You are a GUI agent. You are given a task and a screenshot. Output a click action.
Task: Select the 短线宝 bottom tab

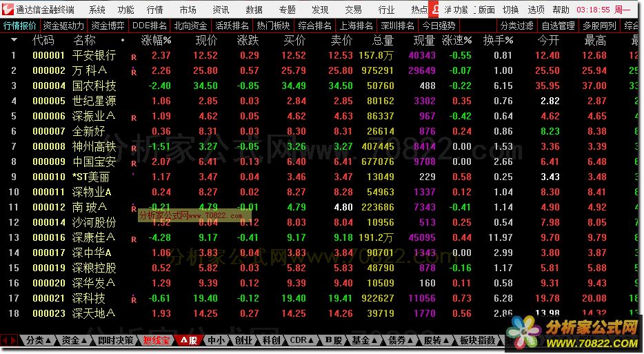[156, 340]
